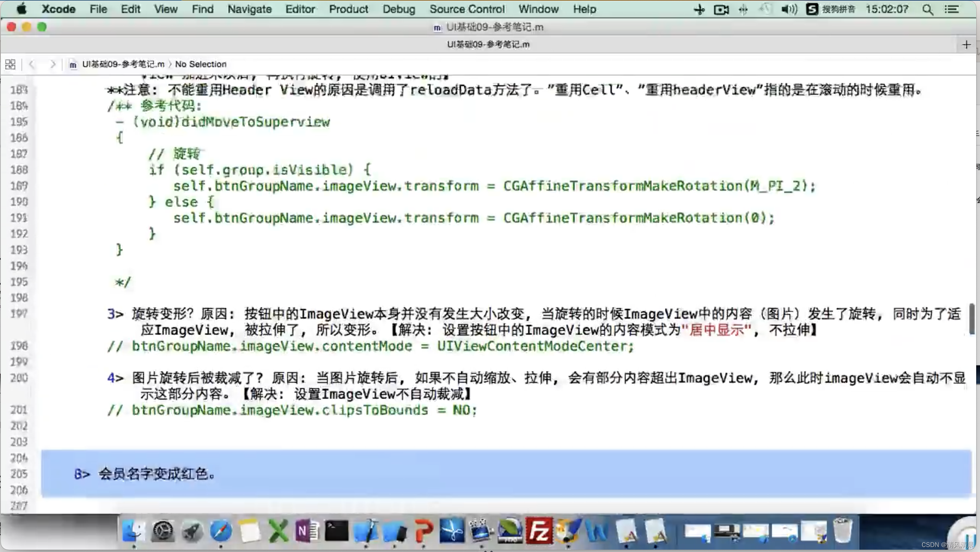Open the Help menu
The image size is (980, 552).
tap(584, 9)
